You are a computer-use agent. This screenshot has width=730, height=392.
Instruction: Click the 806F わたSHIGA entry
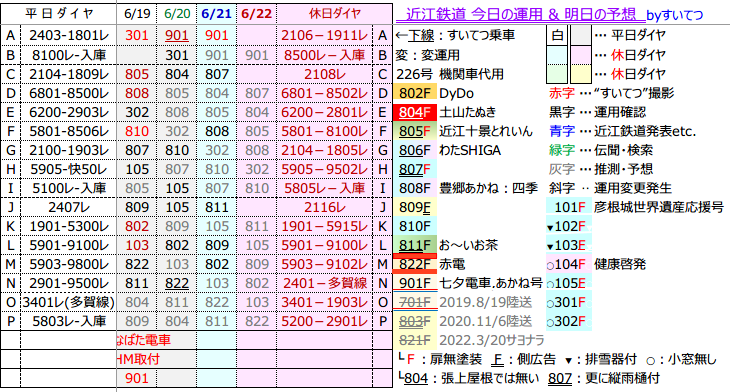point(448,150)
